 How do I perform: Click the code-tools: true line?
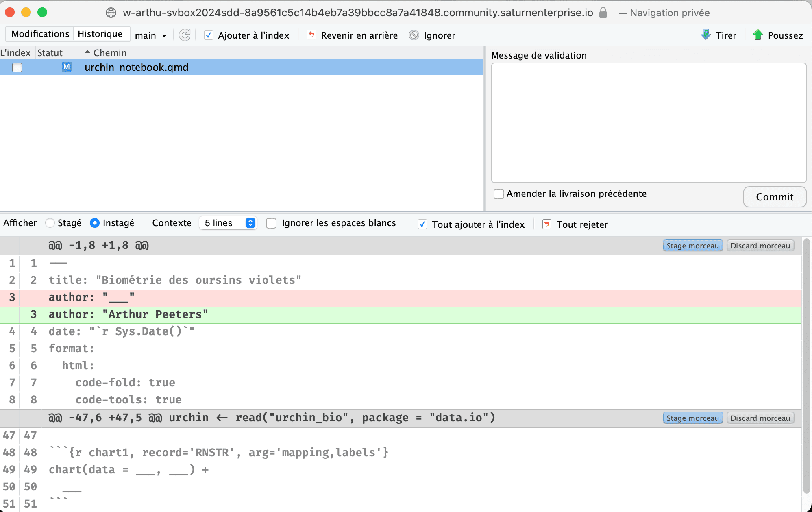(128, 400)
